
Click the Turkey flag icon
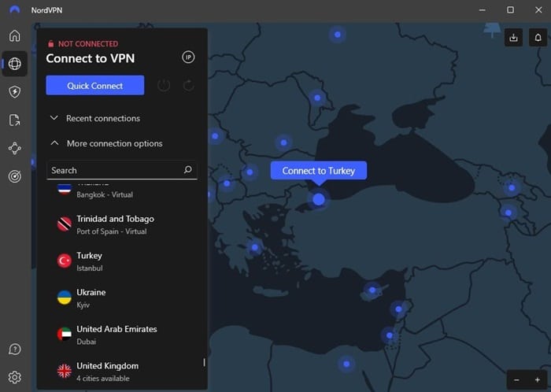point(65,261)
